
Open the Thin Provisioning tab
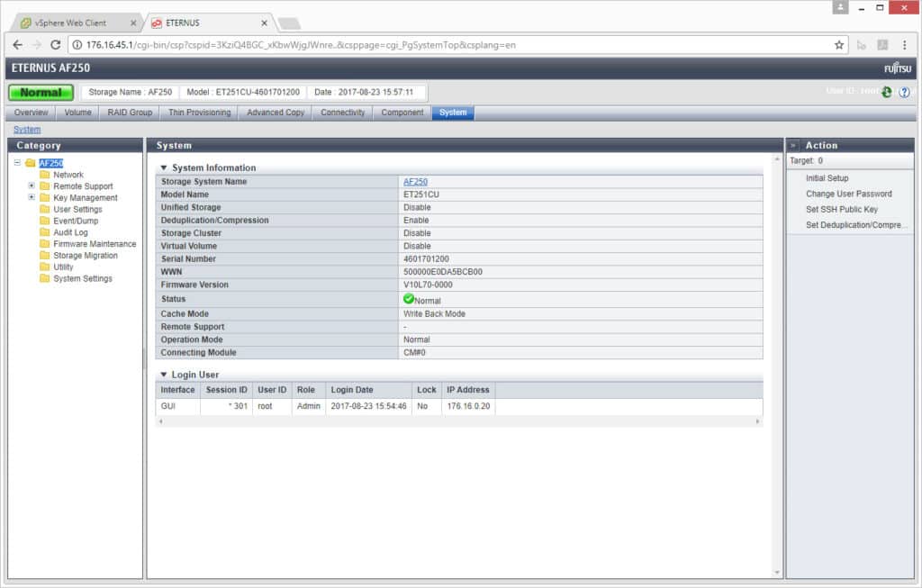point(199,113)
